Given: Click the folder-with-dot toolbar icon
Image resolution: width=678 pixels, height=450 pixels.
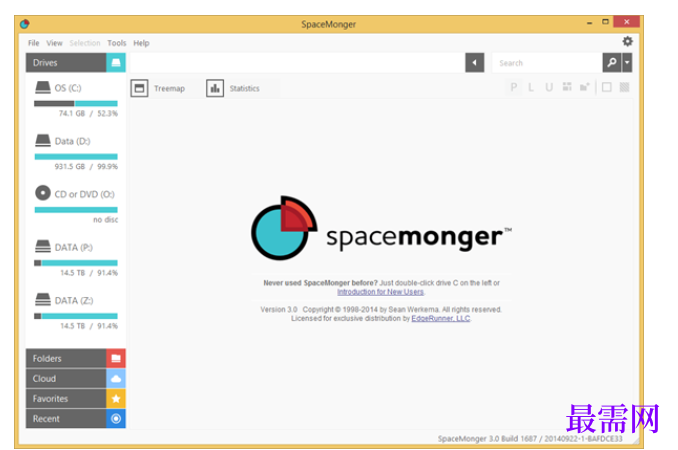Looking at the screenshot, I should point(585,87).
